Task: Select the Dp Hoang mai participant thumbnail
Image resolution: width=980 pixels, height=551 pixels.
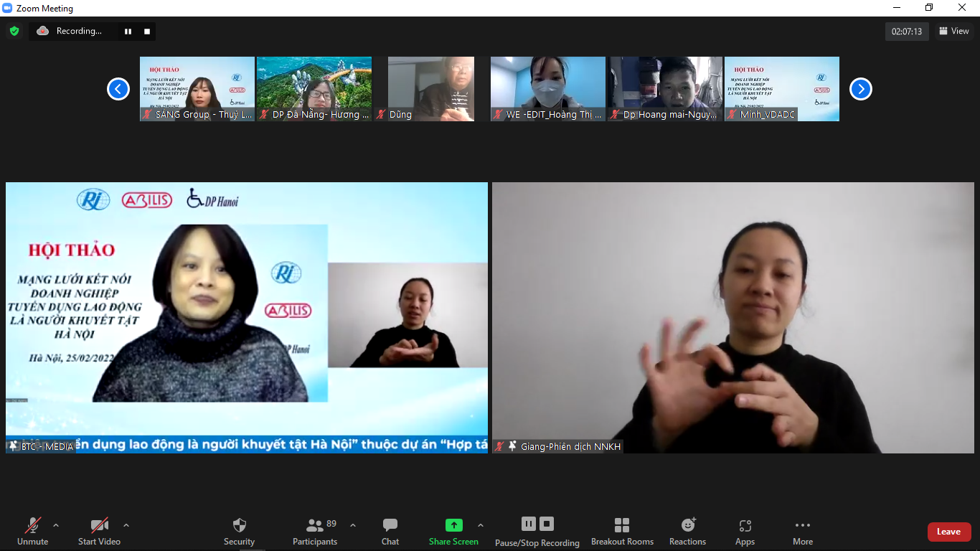Action: (x=665, y=89)
